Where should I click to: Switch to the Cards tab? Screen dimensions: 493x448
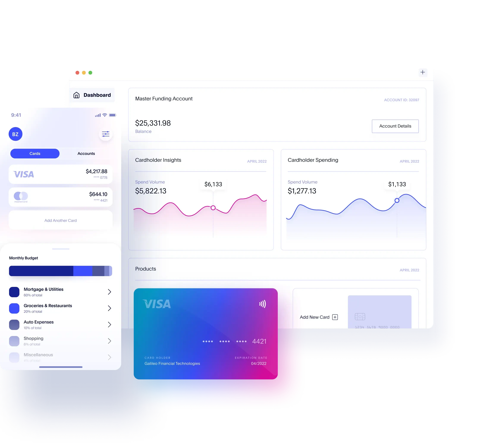35,153
